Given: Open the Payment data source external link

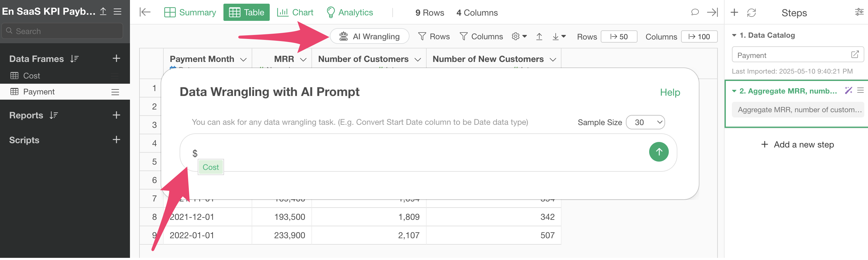Looking at the screenshot, I should tap(855, 55).
